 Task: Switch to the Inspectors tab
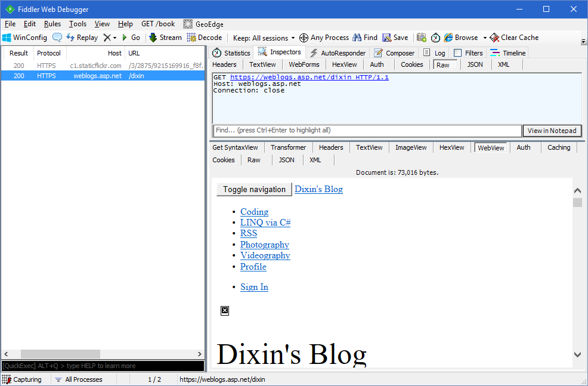coord(280,52)
